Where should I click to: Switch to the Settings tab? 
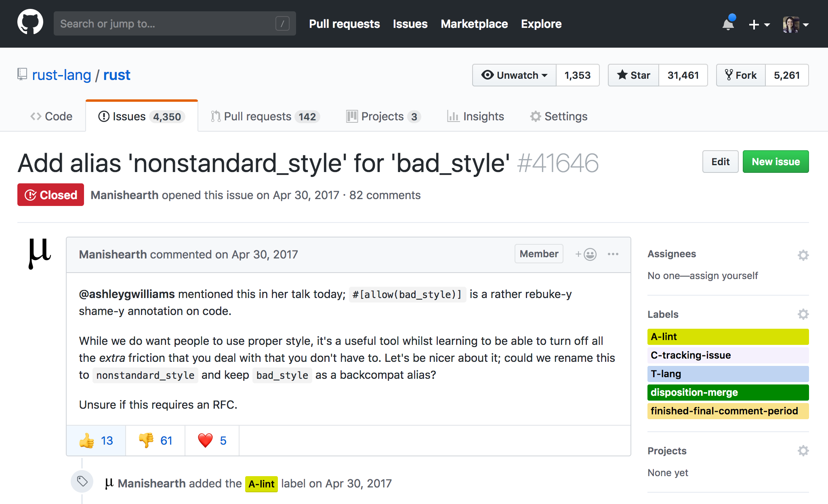click(x=559, y=116)
